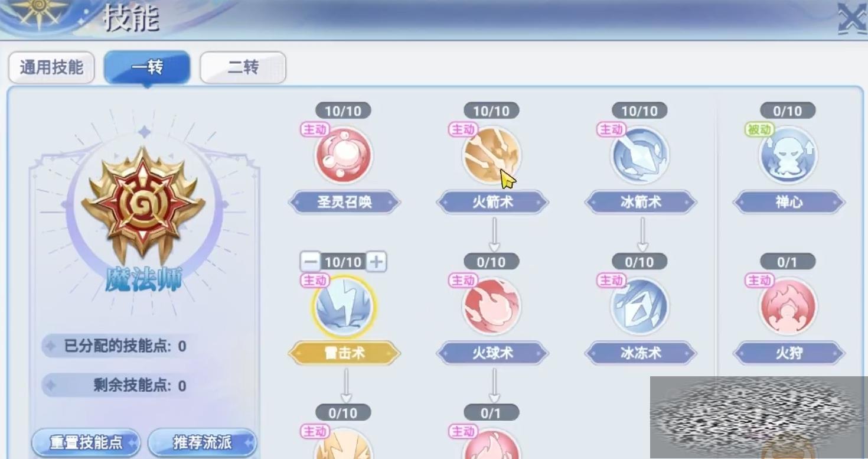Select the 火箭术 skill icon
Screen dimensions: 868x459
[492, 156]
